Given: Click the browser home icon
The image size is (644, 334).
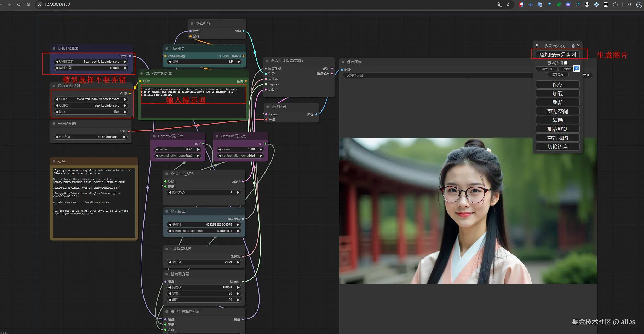Looking at the screenshot, I should coord(28,4).
